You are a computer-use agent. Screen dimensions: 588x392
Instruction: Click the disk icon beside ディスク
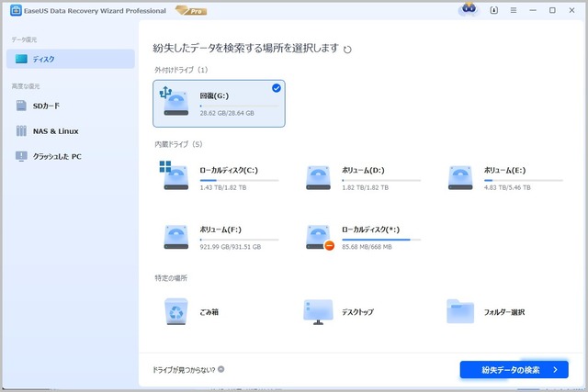coord(21,59)
